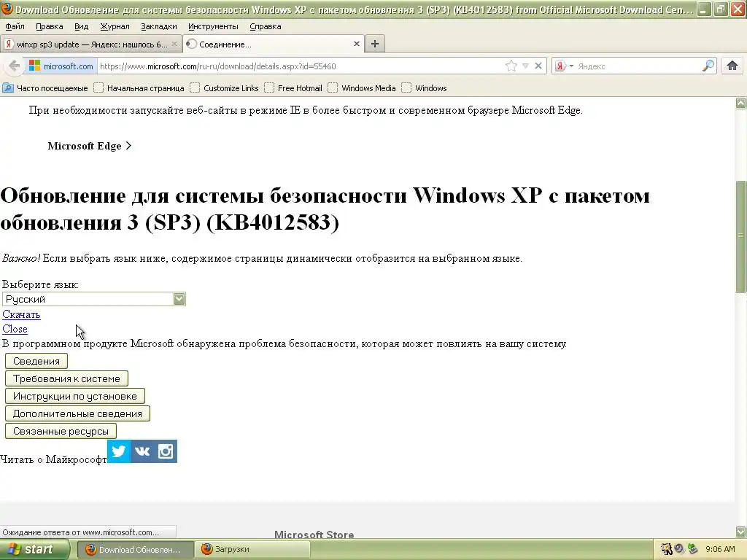Switch to 'Загрузки' taskbar window
This screenshot has width=747, height=560.
[x=252, y=549]
